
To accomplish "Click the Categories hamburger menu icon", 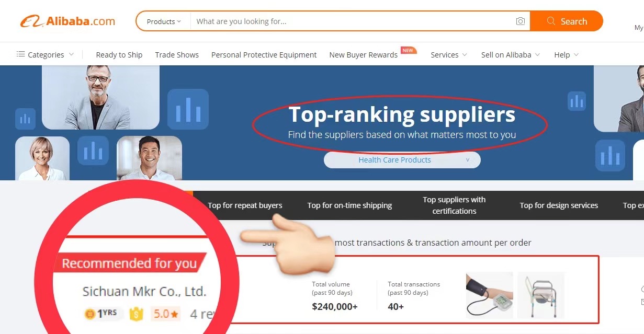I will (x=21, y=54).
